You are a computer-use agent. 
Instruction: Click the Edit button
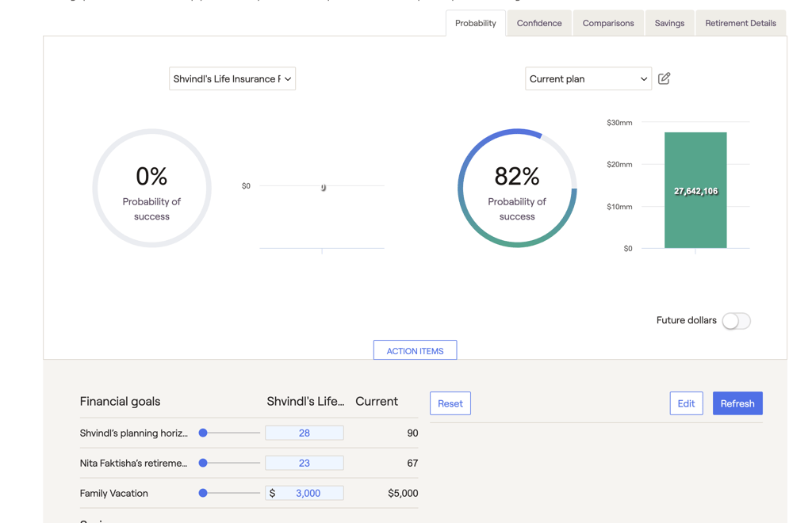point(686,403)
